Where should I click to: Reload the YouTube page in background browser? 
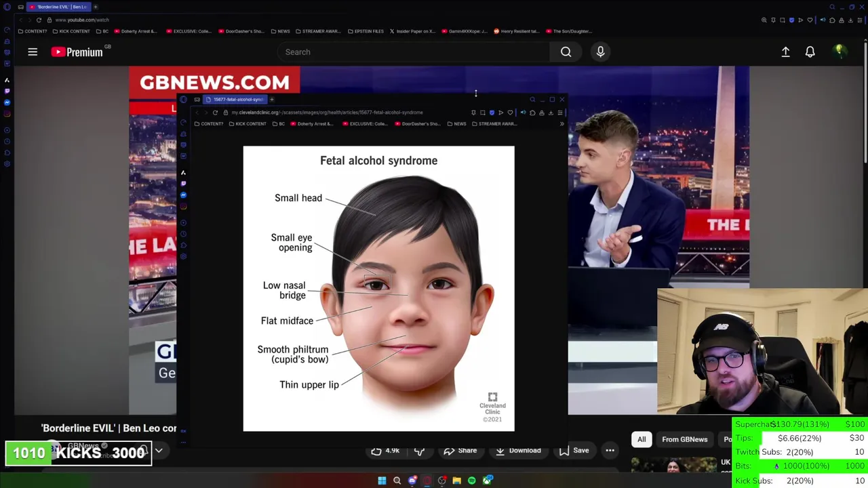39,20
